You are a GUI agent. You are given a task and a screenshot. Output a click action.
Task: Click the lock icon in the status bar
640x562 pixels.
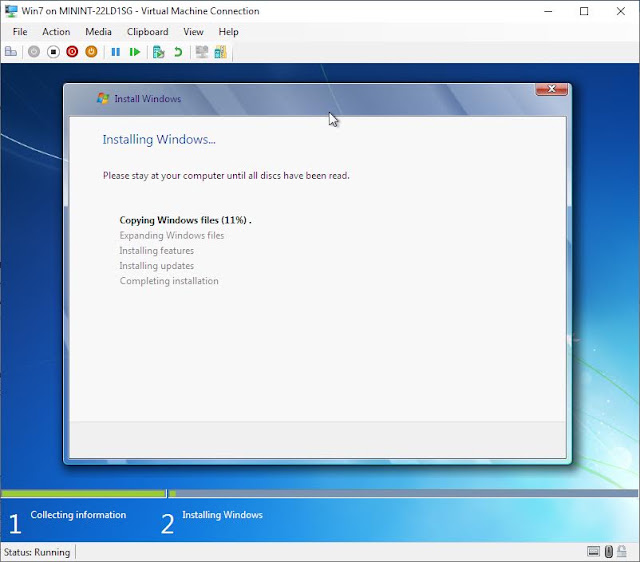[x=622, y=551]
